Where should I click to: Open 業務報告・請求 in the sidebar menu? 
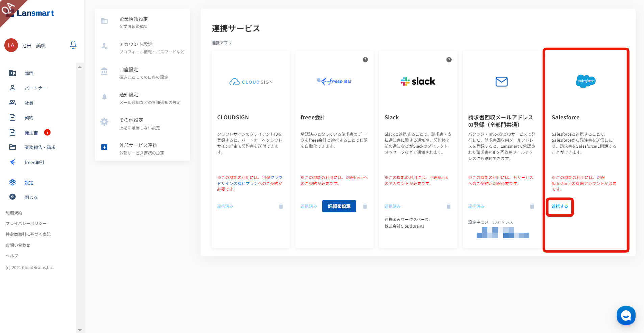coord(40,147)
